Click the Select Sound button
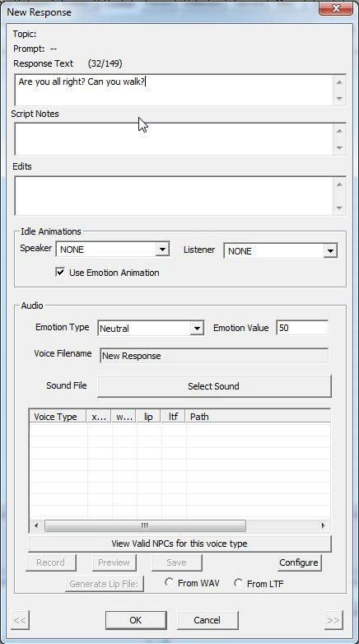This screenshot has width=359, height=644. (x=214, y=386)
